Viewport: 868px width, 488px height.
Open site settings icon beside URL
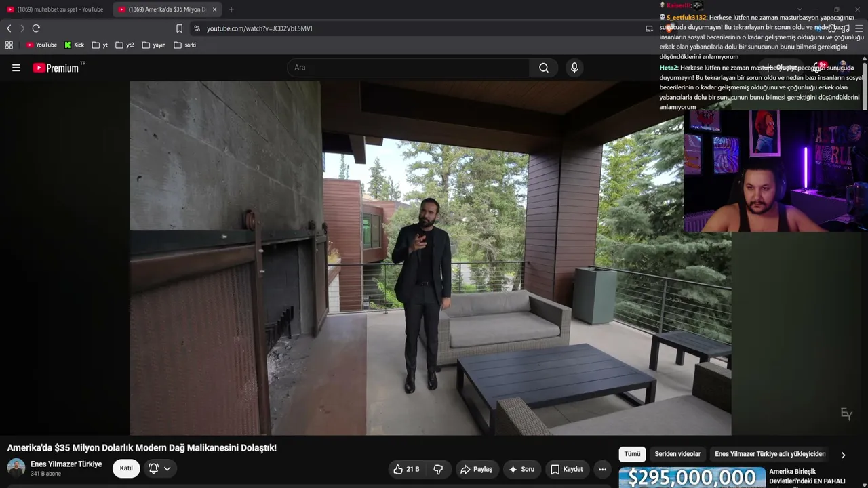(x=197, y=28)
